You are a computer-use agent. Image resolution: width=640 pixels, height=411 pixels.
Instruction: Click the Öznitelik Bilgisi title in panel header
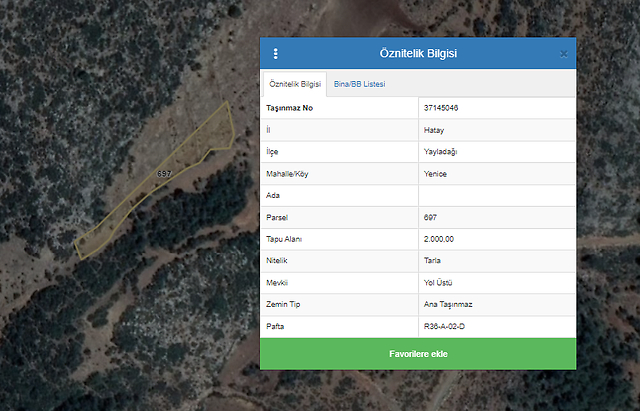point(418,54)
